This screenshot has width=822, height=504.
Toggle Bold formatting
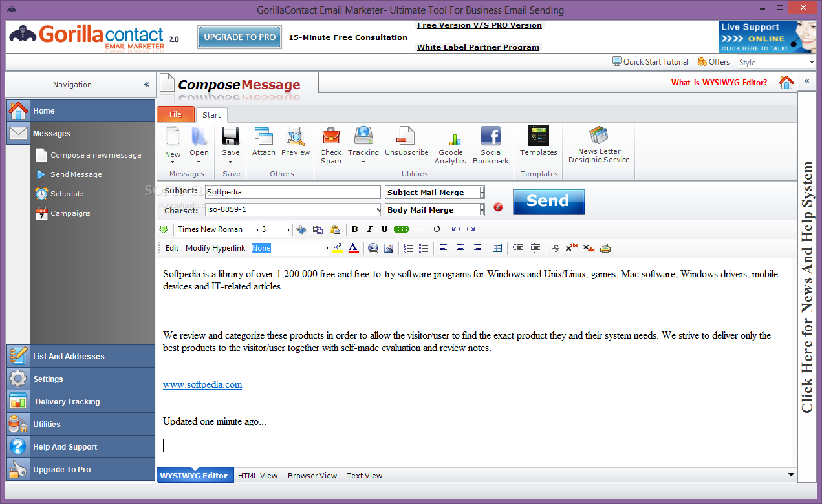click(x=354, y=229)
